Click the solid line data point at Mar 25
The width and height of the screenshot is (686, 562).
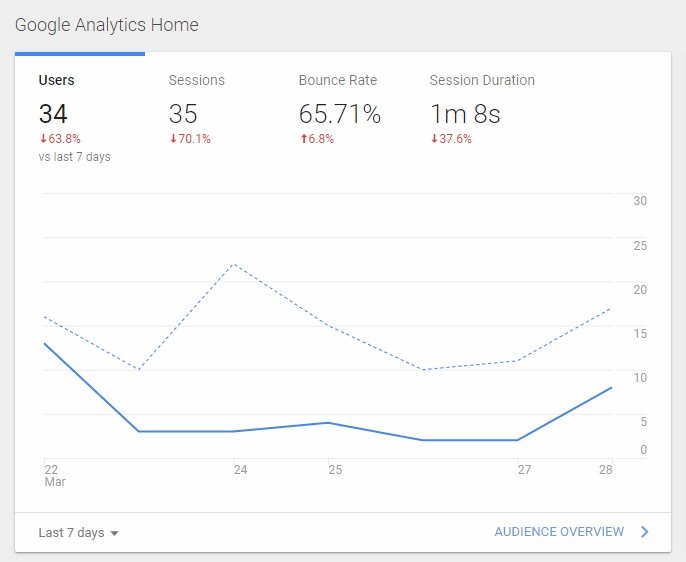click(x=329, y=422)
